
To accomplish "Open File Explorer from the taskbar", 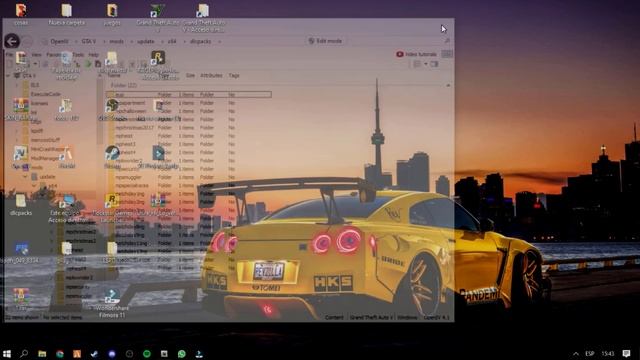I will [x=42, y=353].
